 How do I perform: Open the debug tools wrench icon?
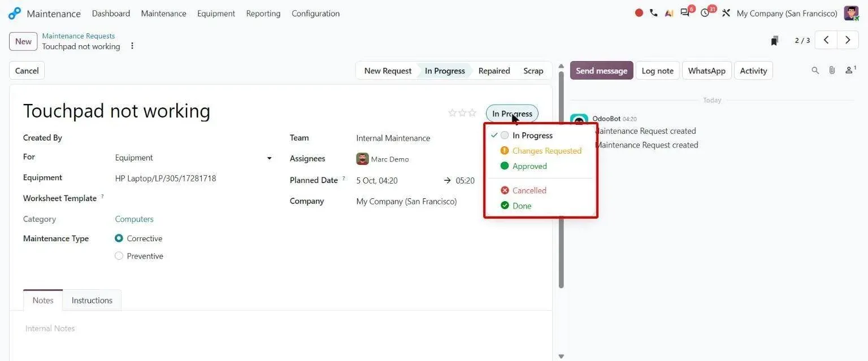726,13
